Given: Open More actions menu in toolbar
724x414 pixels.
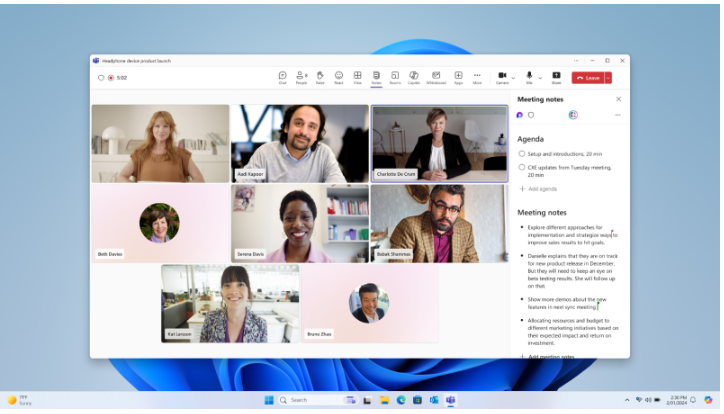Looking at the screenshot, I should [477, 78].
